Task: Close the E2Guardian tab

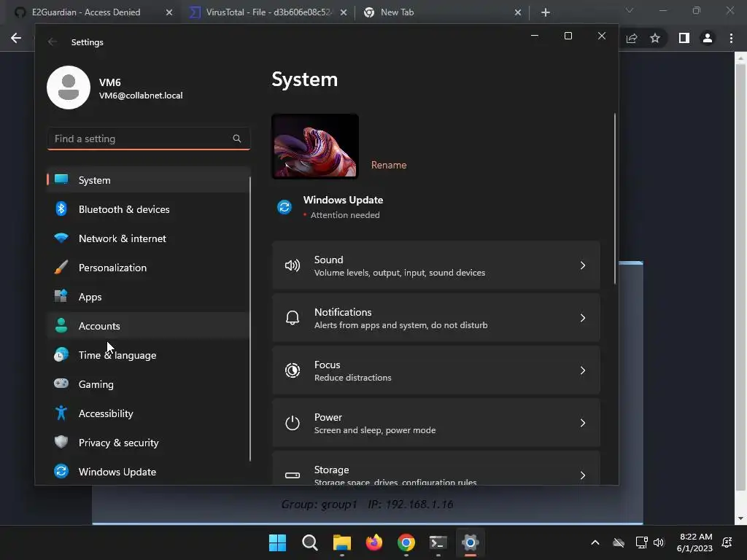Action: pyautogui.click(x=169, y=12)
